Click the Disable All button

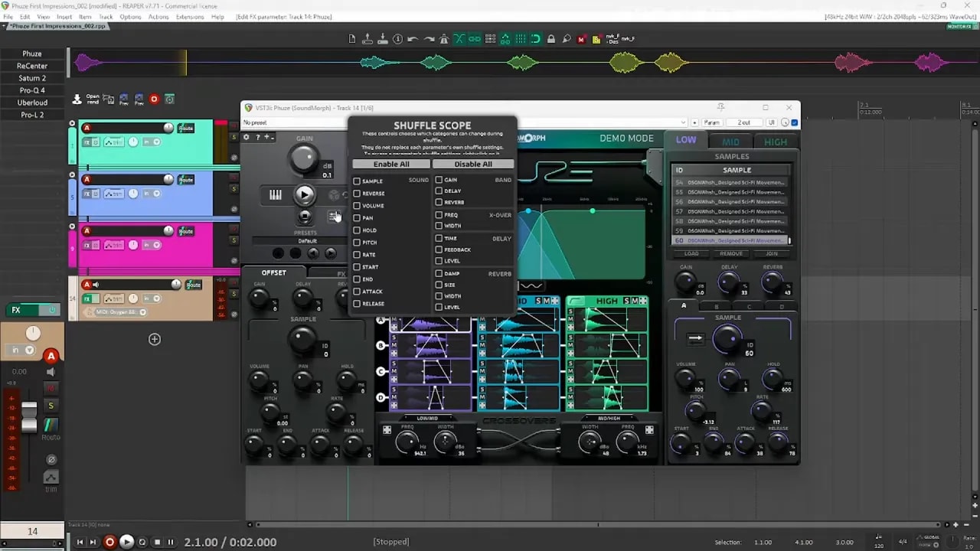tap(473, 164)
